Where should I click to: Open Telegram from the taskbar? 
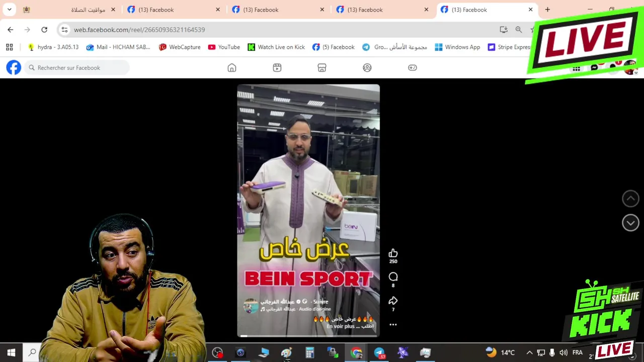379,353
